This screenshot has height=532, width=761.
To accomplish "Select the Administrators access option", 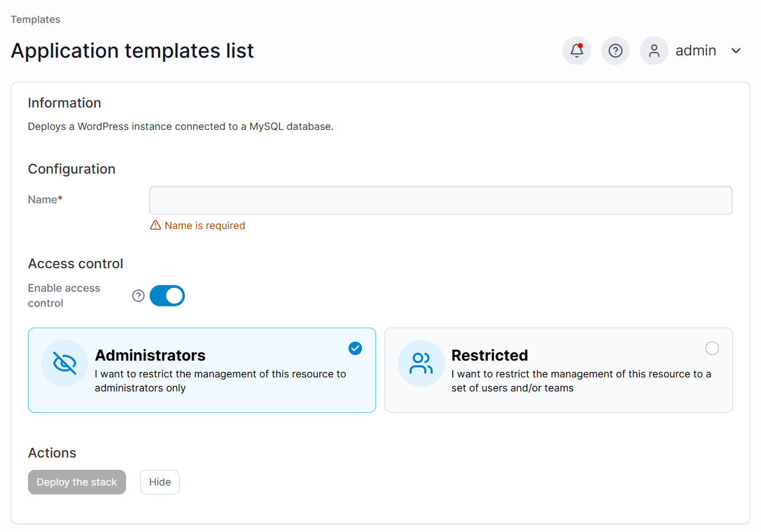I will click(202, 370).
